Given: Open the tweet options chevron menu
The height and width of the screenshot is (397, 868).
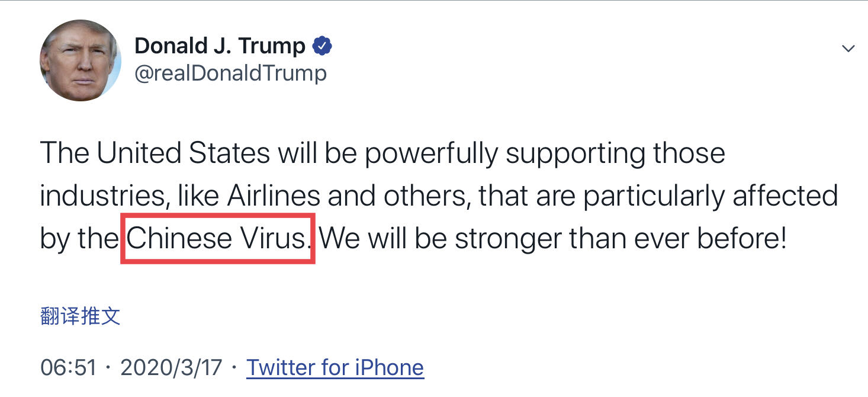Looking at the screenshot, I should tap(848, 49).
